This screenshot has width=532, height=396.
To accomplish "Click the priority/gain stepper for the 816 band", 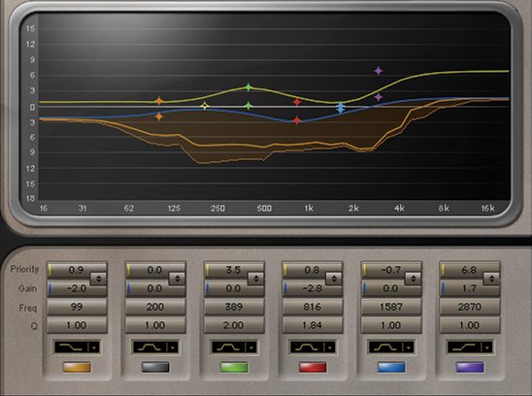I will click(334, 279).
